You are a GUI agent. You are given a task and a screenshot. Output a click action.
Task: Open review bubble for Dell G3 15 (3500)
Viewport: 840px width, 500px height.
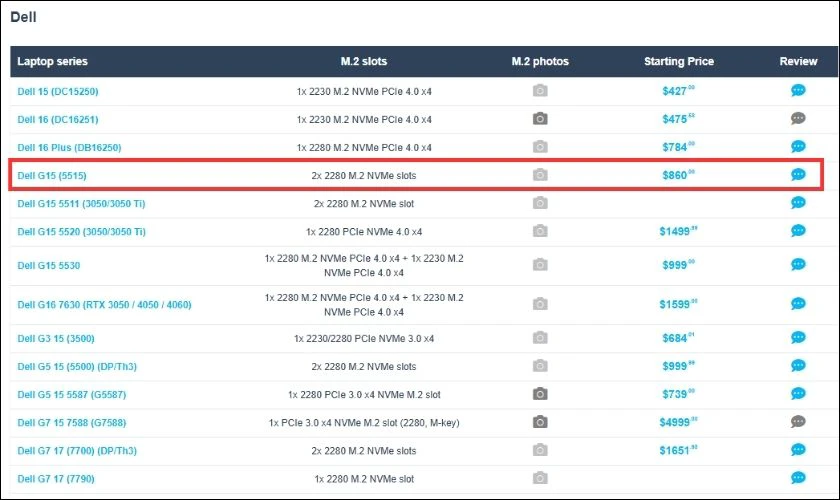pos(798,338)
